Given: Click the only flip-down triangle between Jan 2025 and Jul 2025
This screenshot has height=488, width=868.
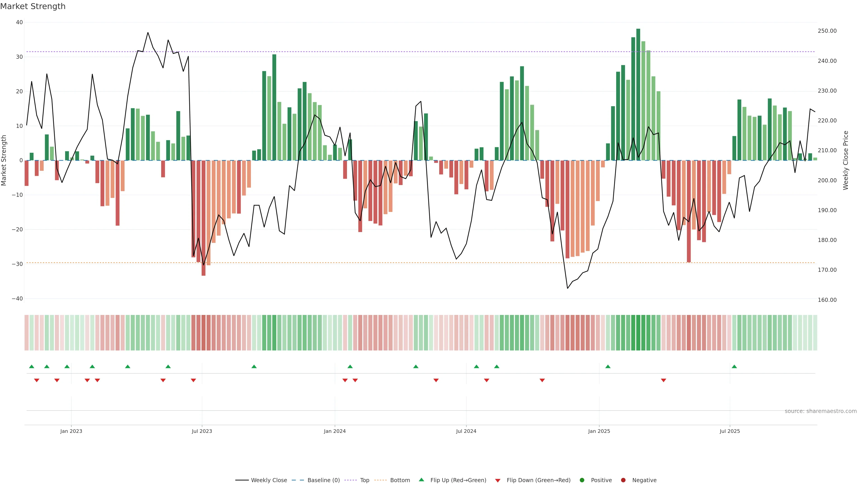Looking at the screenshot, I should (x=663, y=380).
